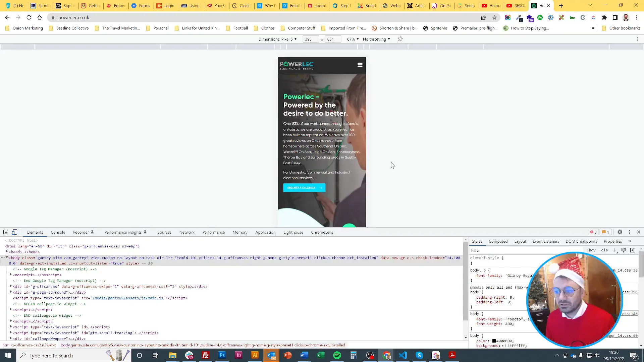Open the Lighthouse tab
This screenshot has width=644, height=362.
coord(293,232)
